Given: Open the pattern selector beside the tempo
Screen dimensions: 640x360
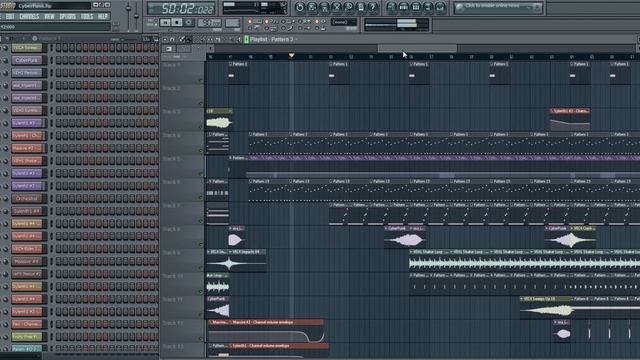Looking at the screenshot, I should [x=232, y=23].
